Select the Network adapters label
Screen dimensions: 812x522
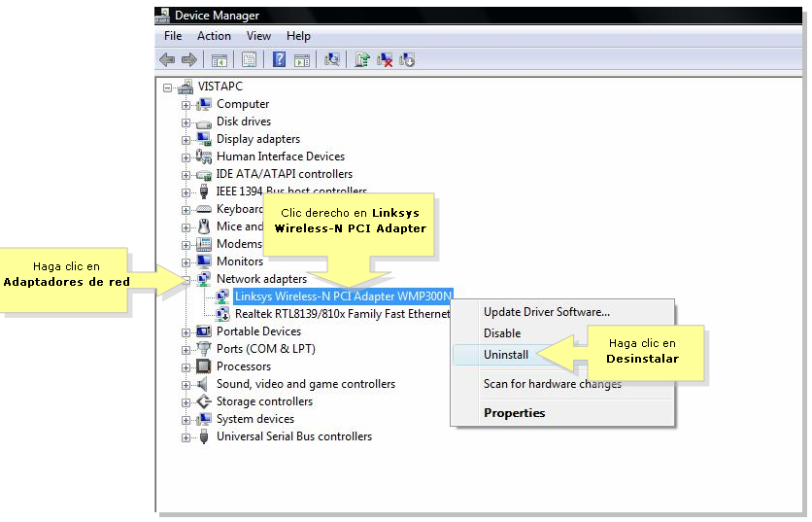pos(261,279)
